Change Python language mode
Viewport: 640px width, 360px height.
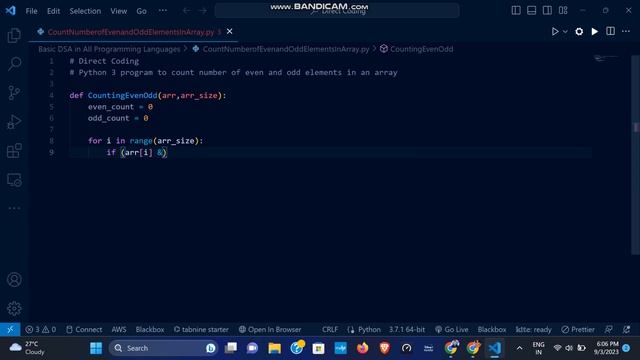(369, 329)
